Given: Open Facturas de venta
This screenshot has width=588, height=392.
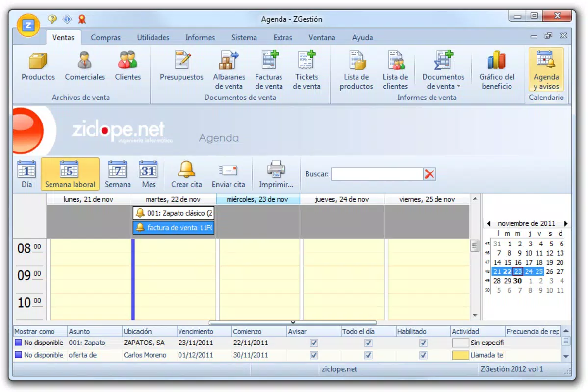Looking at the screenshot, I should (269, 71).
